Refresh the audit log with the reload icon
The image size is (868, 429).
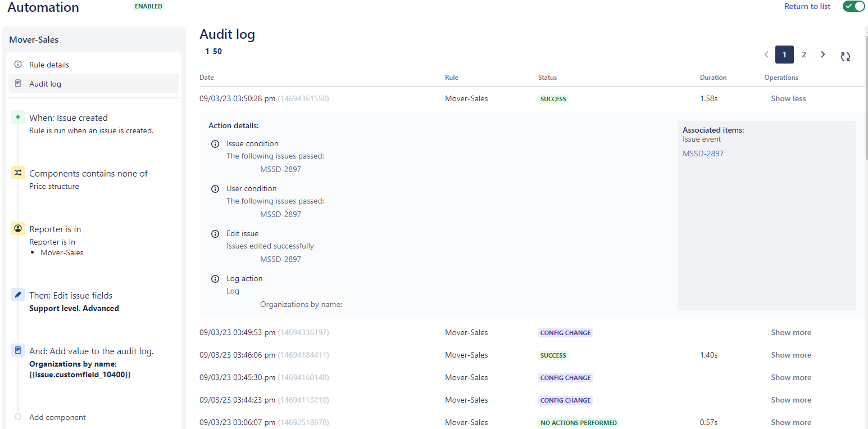846,56
